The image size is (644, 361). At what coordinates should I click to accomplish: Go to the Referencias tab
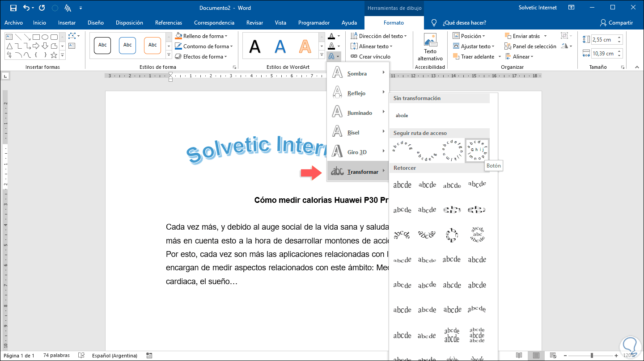click(x=169, y=23)
